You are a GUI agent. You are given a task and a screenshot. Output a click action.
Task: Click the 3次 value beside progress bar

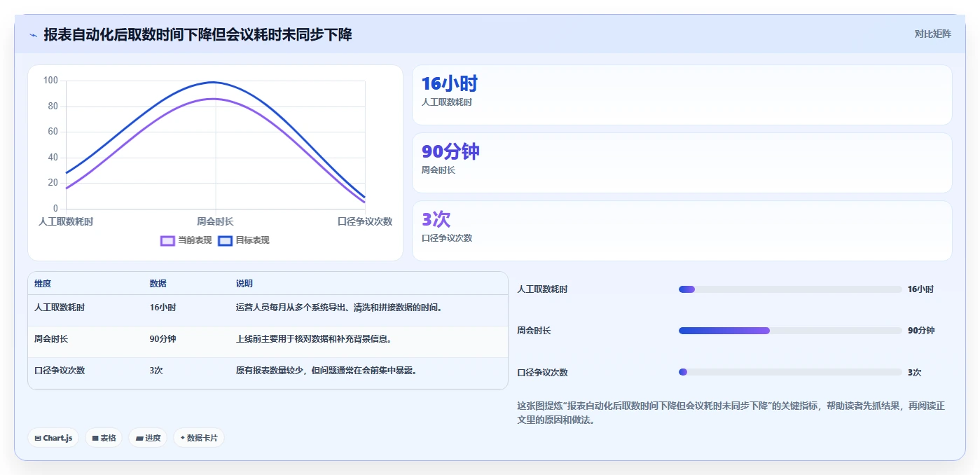[x=914, y=373]
